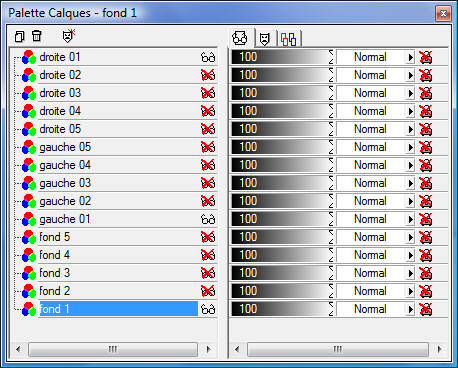The image size is (458, 368).
Task: Click the raster layer icon of fond 2
Action: click(x=29, y=291)
